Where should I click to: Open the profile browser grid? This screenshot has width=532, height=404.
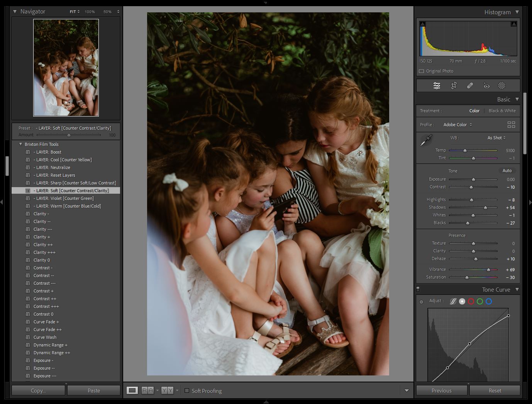click(512, 124)
